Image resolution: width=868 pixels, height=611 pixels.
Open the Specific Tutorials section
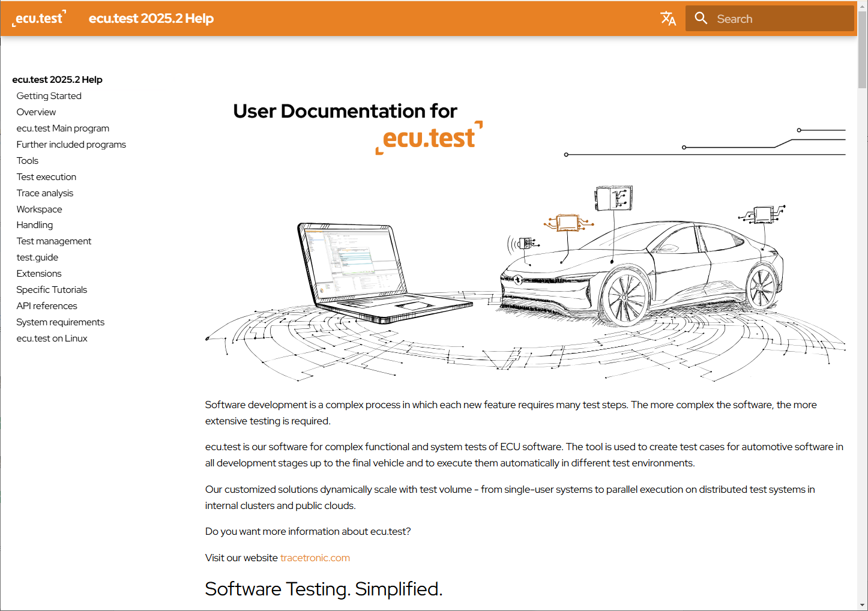click(52, 289)
